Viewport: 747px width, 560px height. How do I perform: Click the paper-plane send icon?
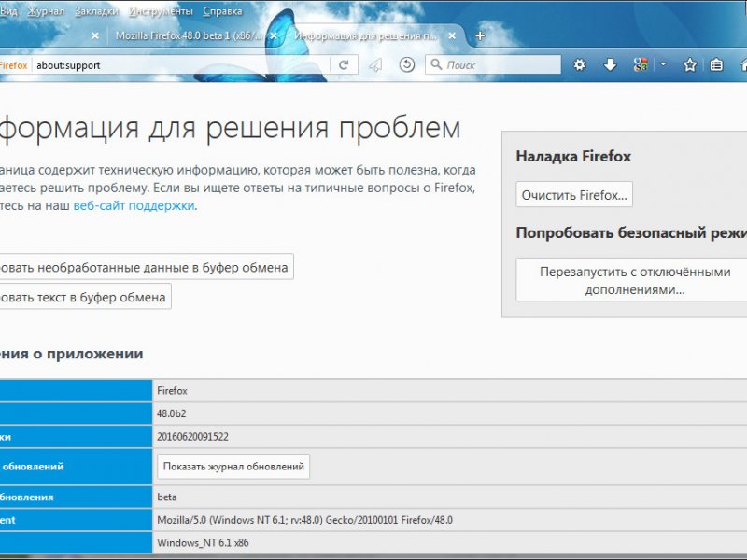click(376, 64)
